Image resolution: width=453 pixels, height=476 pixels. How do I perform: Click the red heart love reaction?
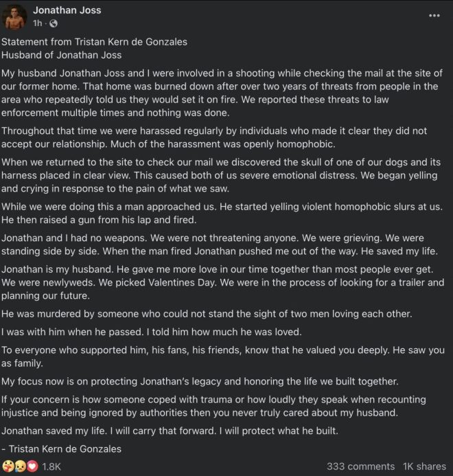32,466
